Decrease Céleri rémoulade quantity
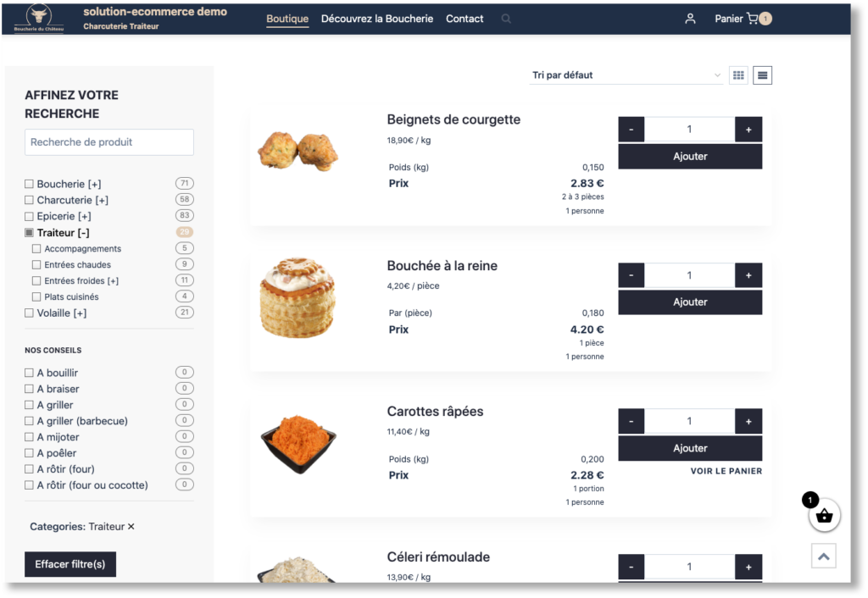This screenshot has width=868, height=598. pos(631,567)
